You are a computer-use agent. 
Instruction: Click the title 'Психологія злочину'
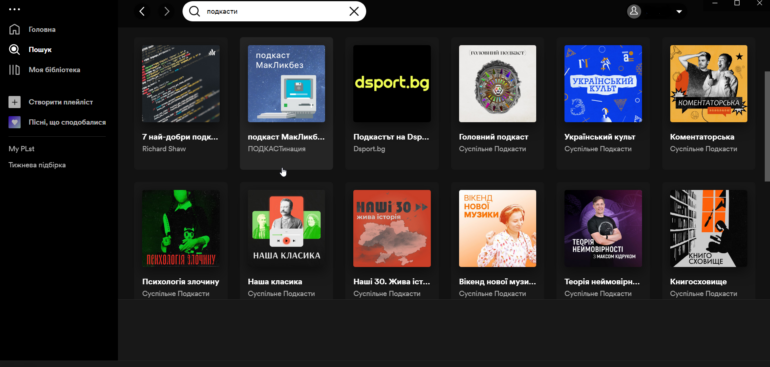pos(181,282)
